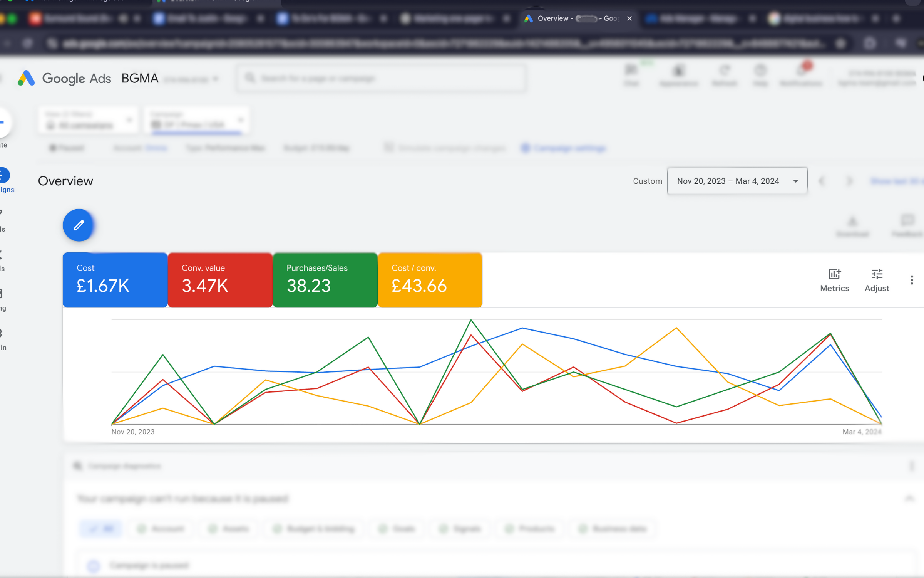
Task: Click inside the search campaigns field
Action: point(381,78)
